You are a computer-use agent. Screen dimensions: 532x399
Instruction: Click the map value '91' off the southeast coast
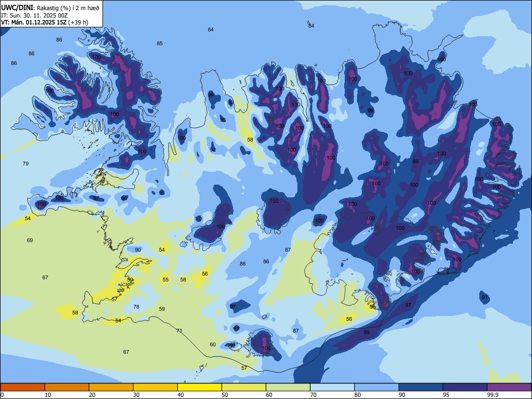(485, 297)
